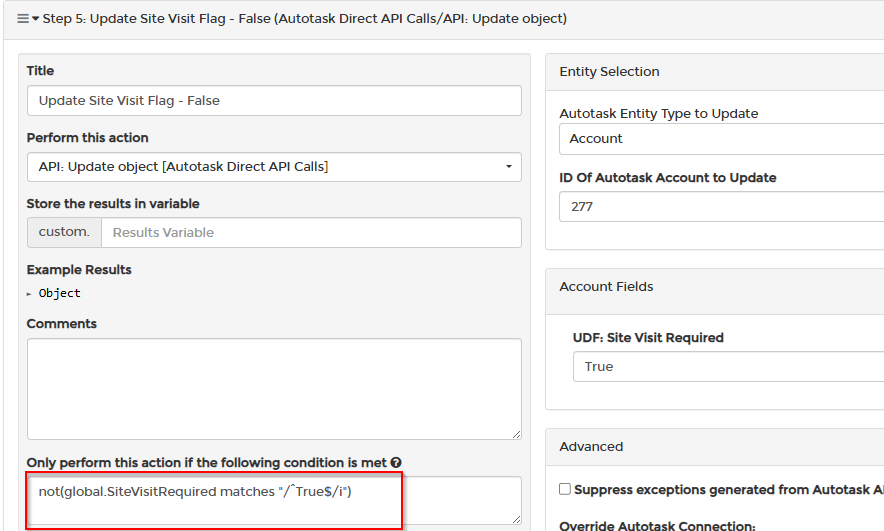
Task: Click the UDF: Site Visit Required label
Action: (648, 338)
